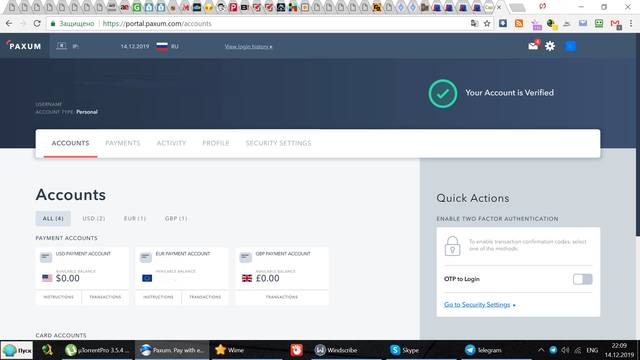This screenshot has height=360, width=640.
Task: Reload the page with browser refresh icon
Action: (x=37, y=24)
